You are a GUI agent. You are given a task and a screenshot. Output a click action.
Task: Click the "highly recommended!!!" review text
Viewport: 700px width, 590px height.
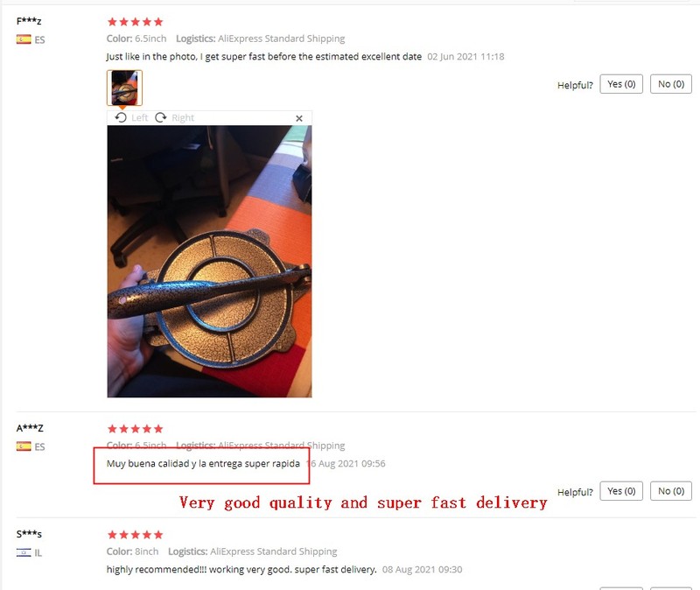click(x=241, y=570)
